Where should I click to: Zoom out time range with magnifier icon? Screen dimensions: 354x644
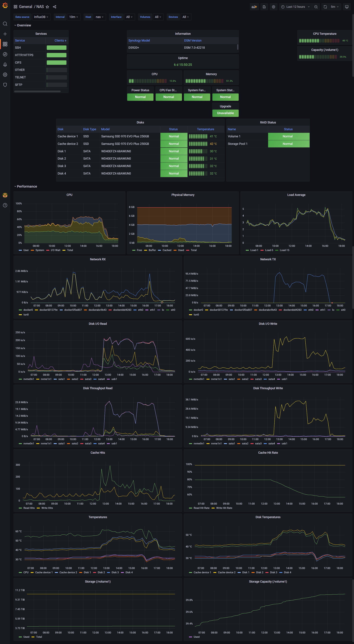click(316, 7)
